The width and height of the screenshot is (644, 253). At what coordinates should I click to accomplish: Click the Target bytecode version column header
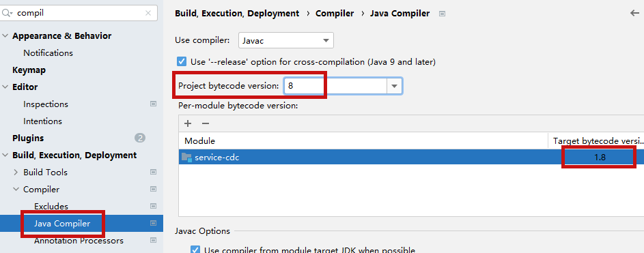[596, 141]
